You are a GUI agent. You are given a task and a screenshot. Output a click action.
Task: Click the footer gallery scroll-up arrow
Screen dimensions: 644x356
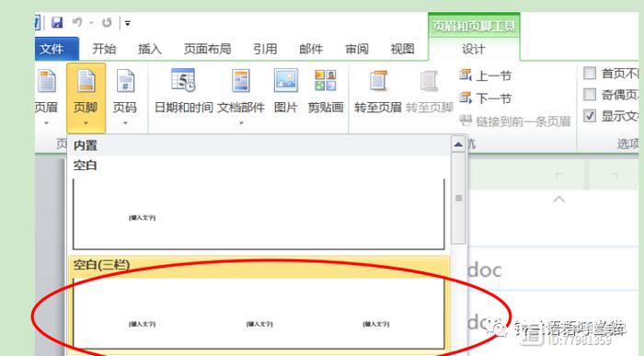coord(458,144)
